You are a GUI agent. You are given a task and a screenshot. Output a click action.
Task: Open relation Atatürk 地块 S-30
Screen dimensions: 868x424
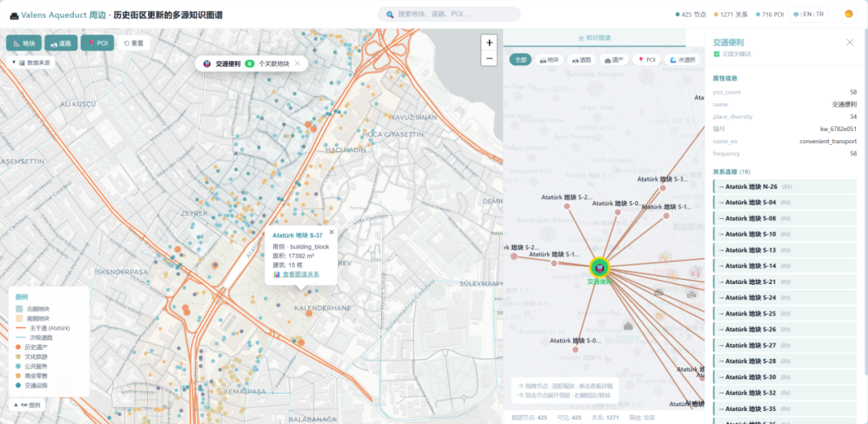click(x=784, y=377)
